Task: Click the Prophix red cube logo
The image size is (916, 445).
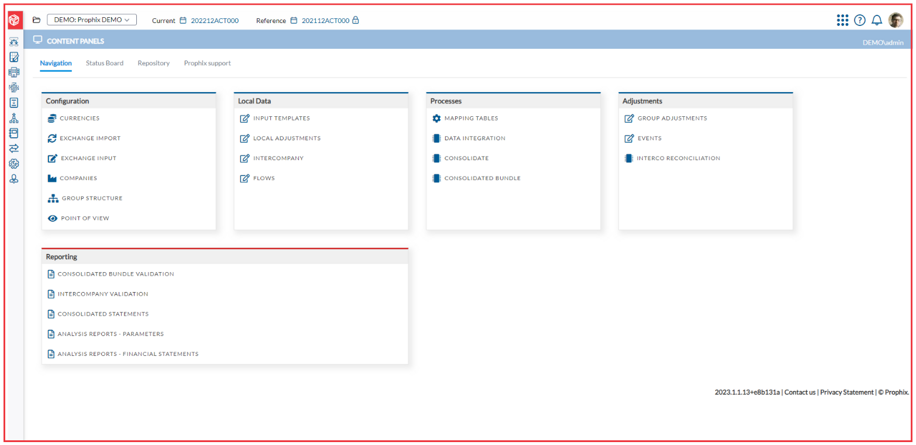Action: pos(14,20)
